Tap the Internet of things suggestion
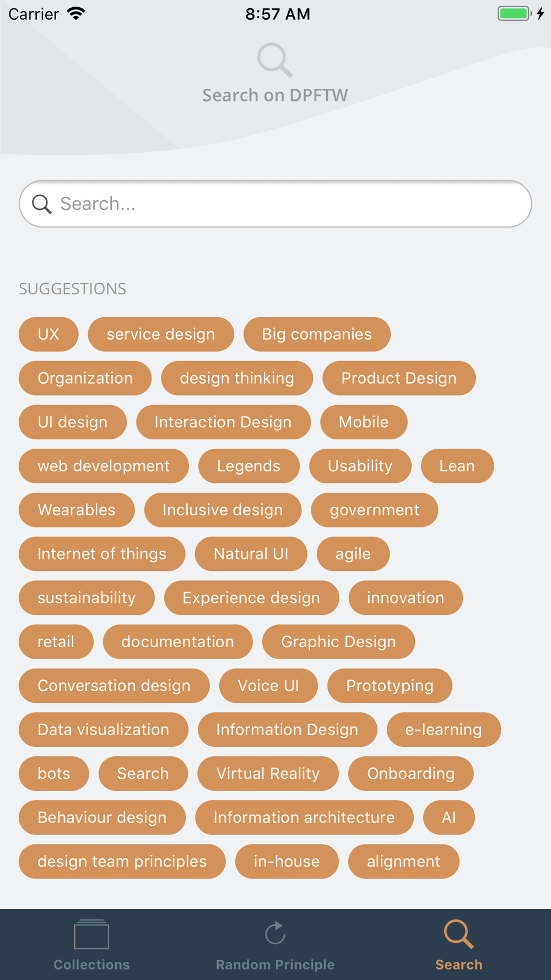The height and width of the screenshot is (980, 551). (102, 554)
